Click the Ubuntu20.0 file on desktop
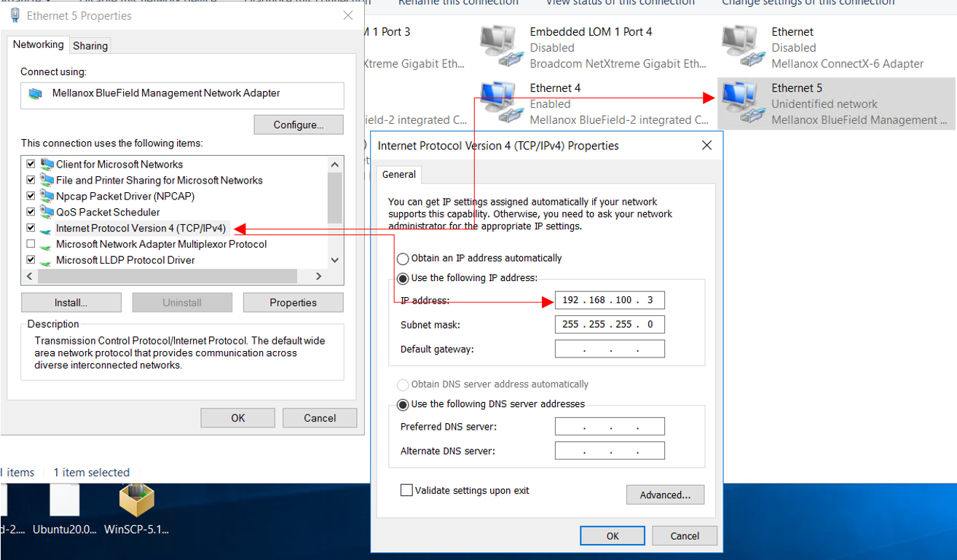 64,502
